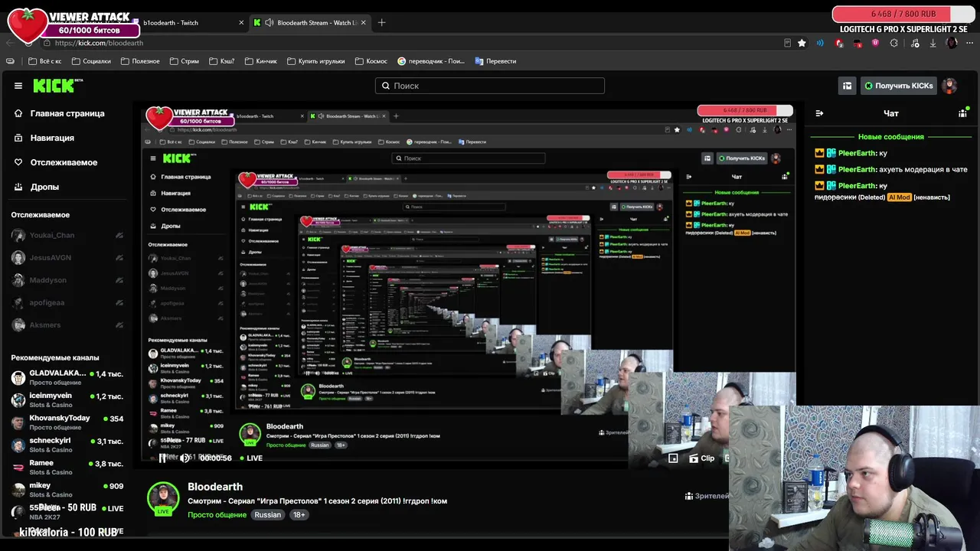980x551 pixels.
Task: Click the Получить KICKs button
Action: click(x=899, y=86)
